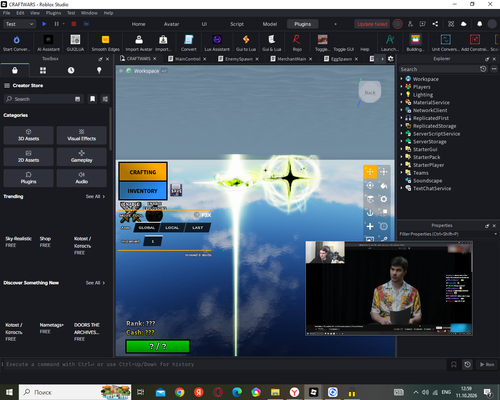Viewport: 500px width, 400px height.
Task: Click the in-game INVENTORY button
Action: coord(143,191)
